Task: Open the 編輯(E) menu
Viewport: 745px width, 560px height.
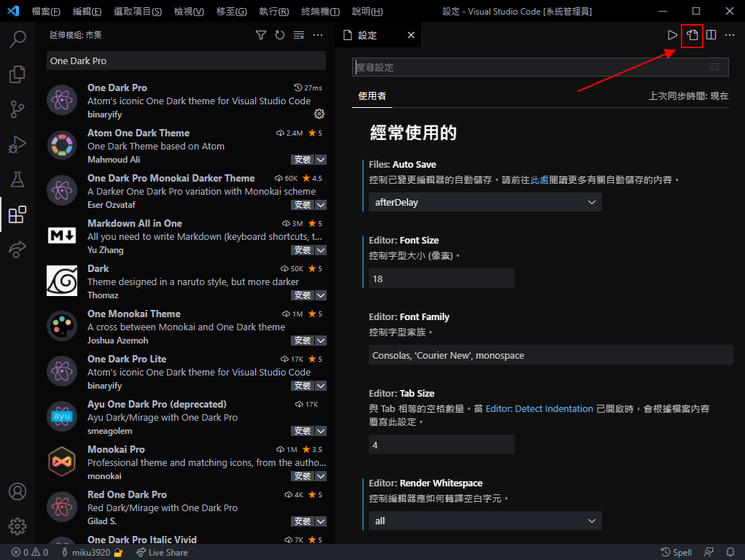Action: coord(87,12)
